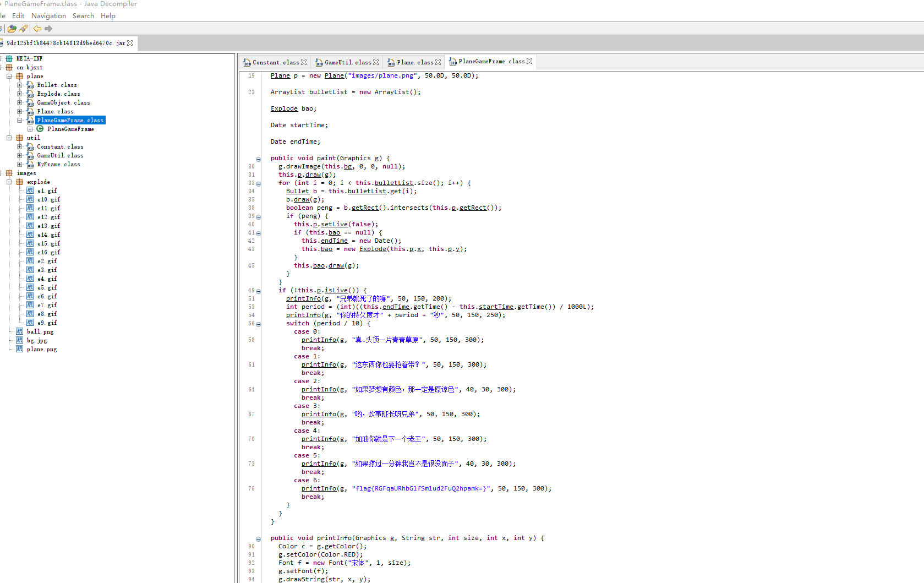Viewport: 924px width, 583px height.
Task: Select e9.gif image file
Action: [47, 323]
